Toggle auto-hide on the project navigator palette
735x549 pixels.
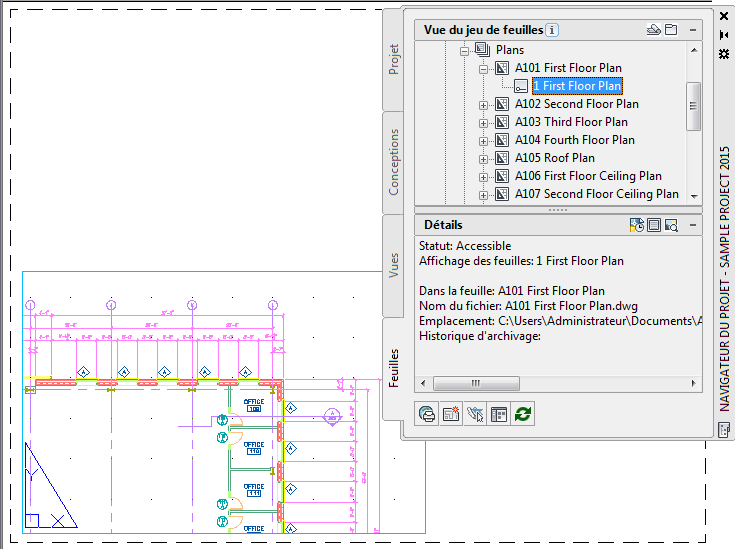coord(724,35)
